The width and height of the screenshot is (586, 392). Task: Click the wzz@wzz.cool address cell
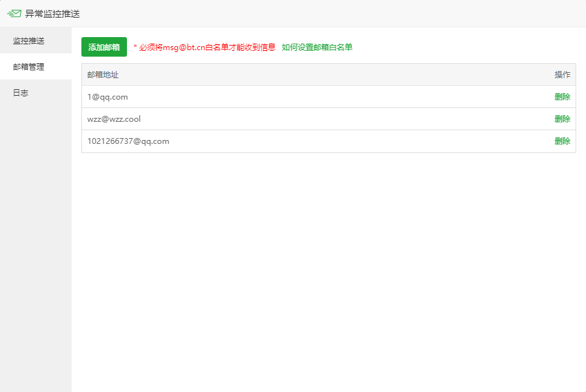pos(114,119)
